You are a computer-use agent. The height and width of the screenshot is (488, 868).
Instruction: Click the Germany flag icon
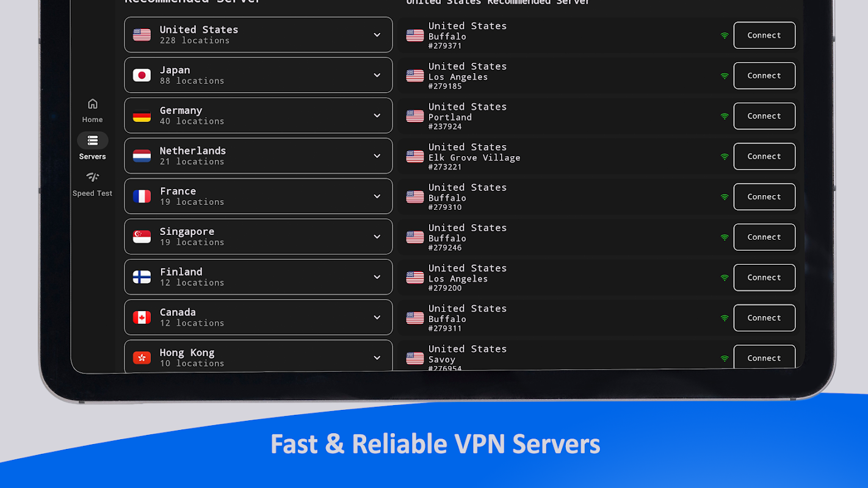[142, 115]
